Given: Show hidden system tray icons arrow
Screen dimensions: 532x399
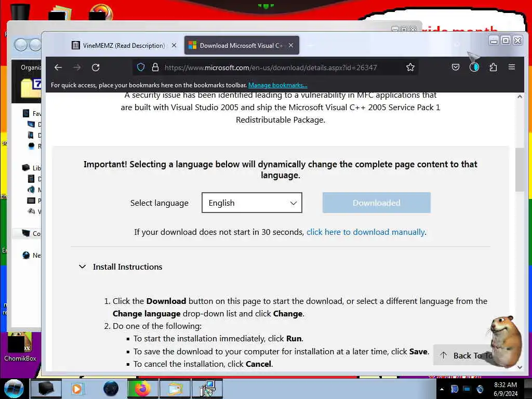Looking at the screenshot, I should coord(442,389).
